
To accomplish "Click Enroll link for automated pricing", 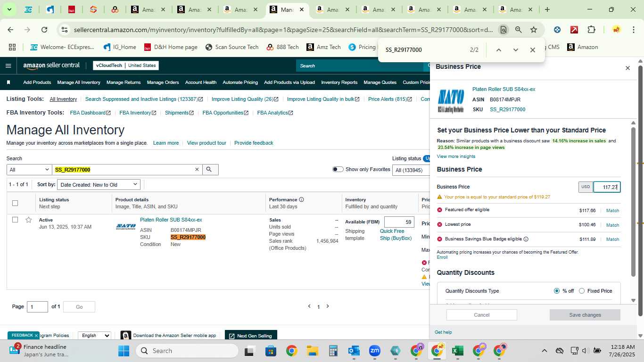I will coord(442,257).
